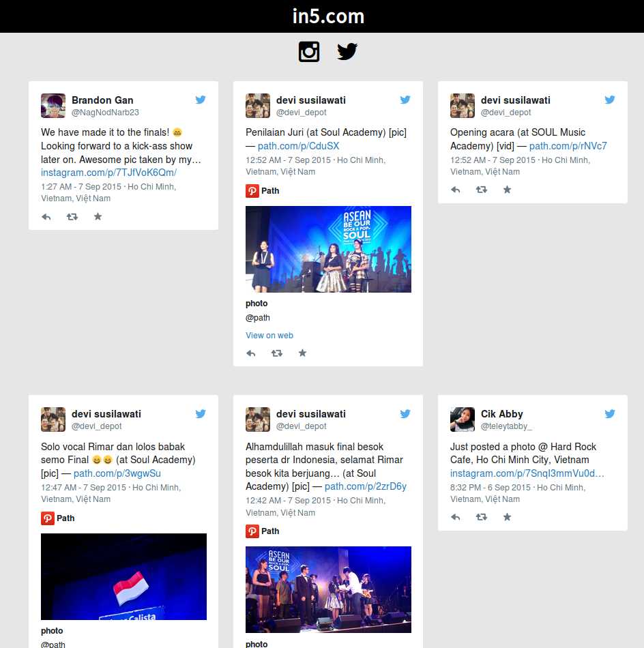The width and height of the screenshot is (644, 648).
Task: Open the path.com/p/3wgwSu link
Action: pos(117,473)
